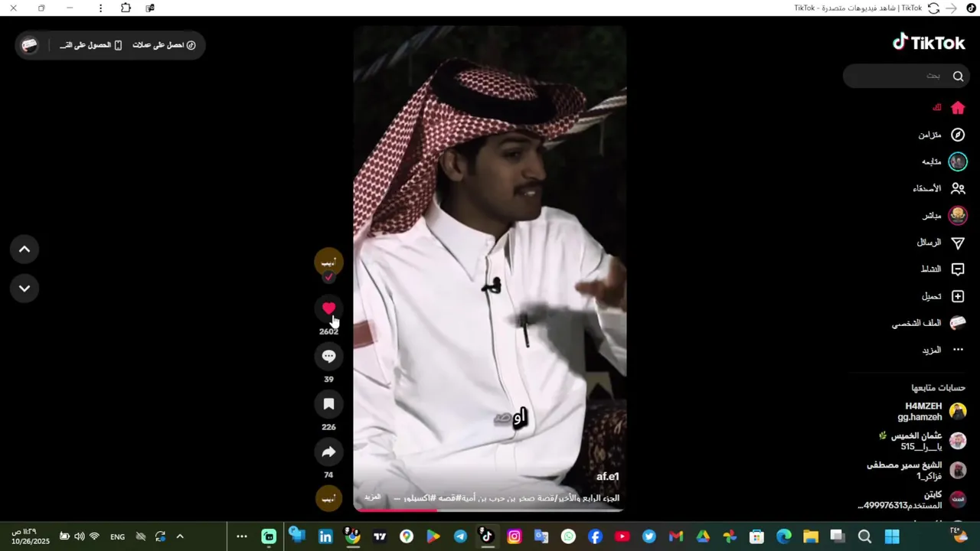Open followed account كابتن
This screenshot has width=980, height=551.
coord(912,500)
